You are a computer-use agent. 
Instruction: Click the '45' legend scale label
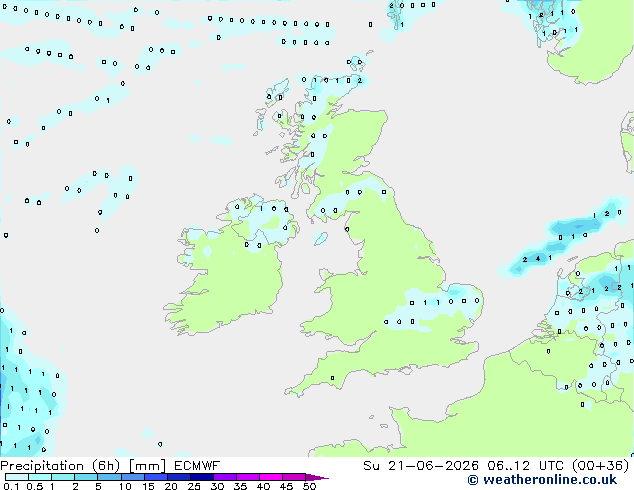point(286,486)
